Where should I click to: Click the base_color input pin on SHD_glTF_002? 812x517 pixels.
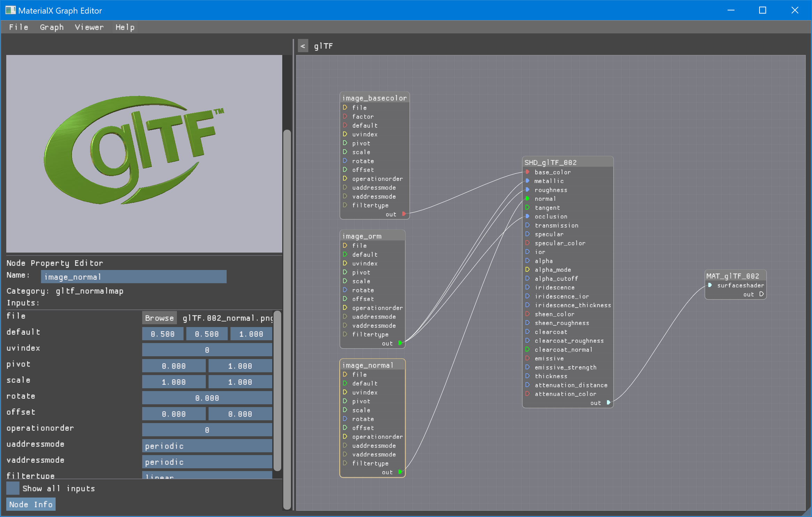tap(527, 172)
